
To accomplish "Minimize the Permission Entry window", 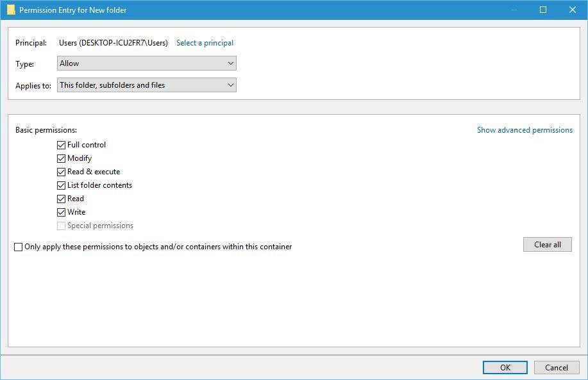I will coord(514,10).
